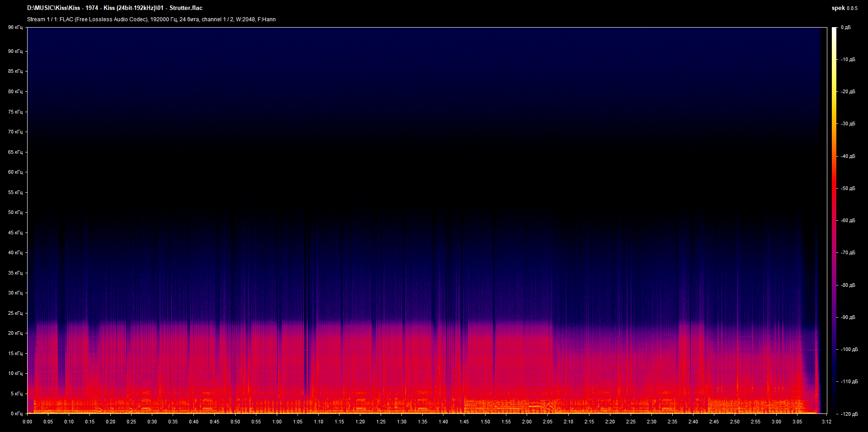Click the FLAC stream info line

[151, 19]
